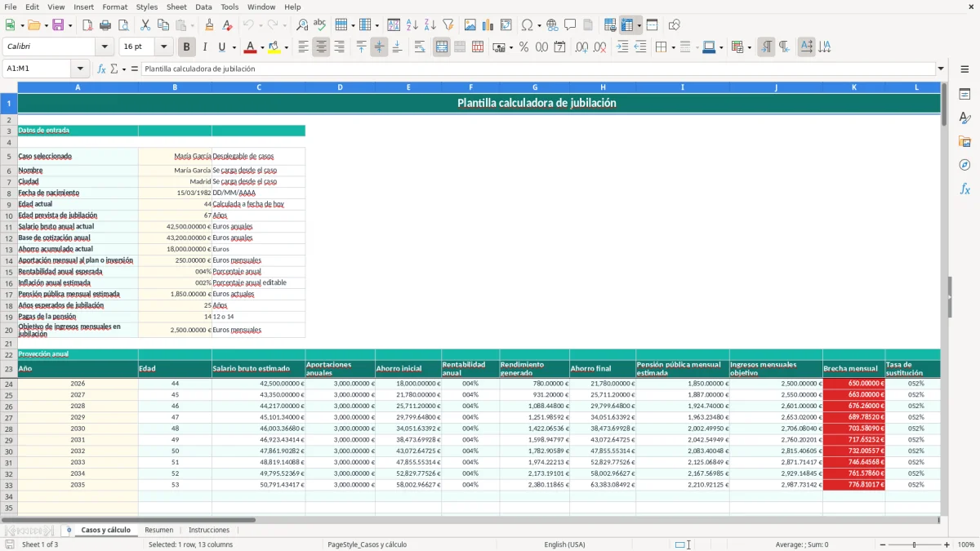Image resolution: width=980 pixels, height=551 pixels.
Task: Insert a hyperlink
Action: [x=552, y=25]
